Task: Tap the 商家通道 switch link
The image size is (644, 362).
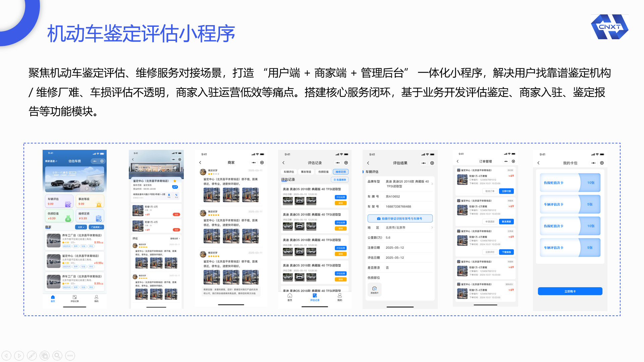Action: 51,161
